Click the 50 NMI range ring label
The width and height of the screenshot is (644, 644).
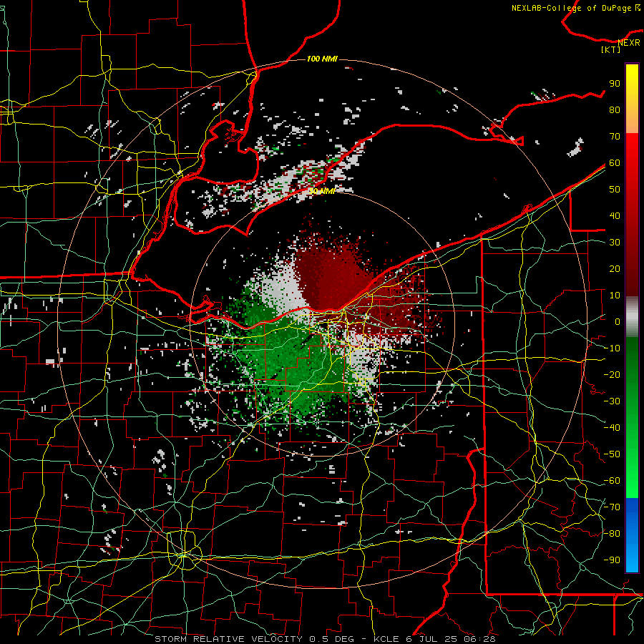322,191
